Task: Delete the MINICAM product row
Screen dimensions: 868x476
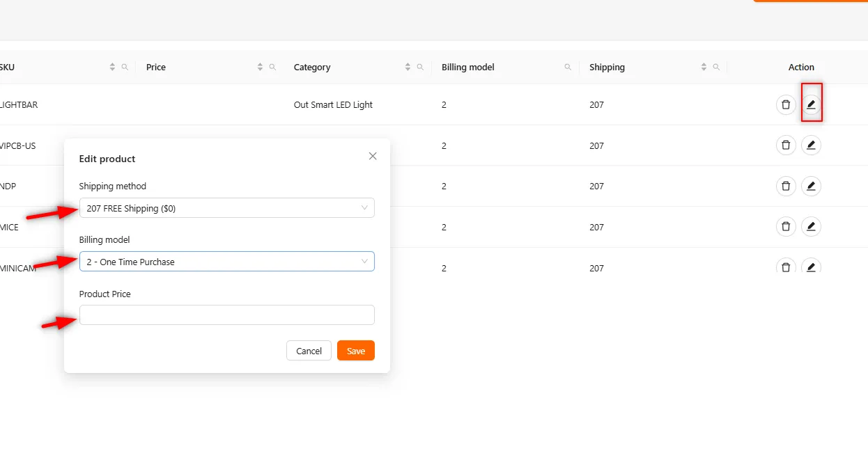Action: [x=786, y=266]
